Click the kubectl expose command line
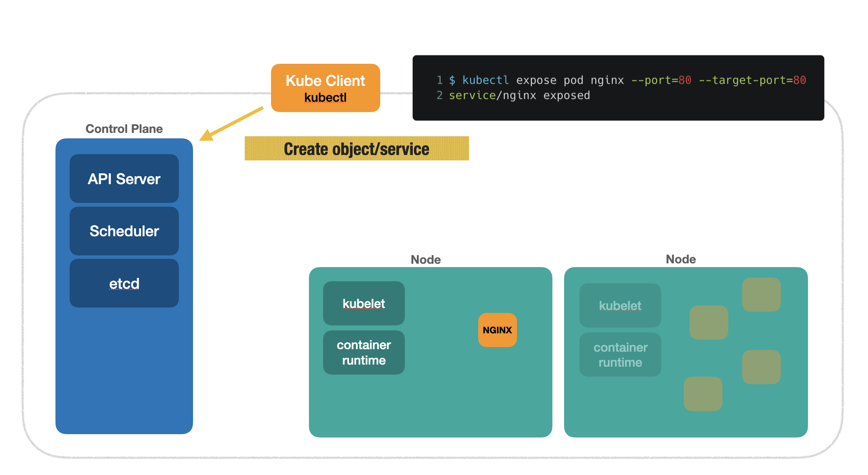868x475 pixels. 621,80
